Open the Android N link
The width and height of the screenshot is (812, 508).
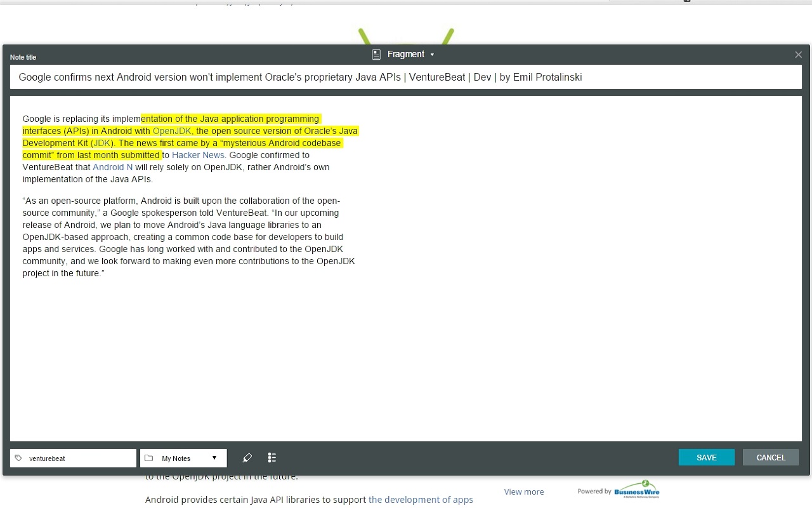[x=112, y=167]
